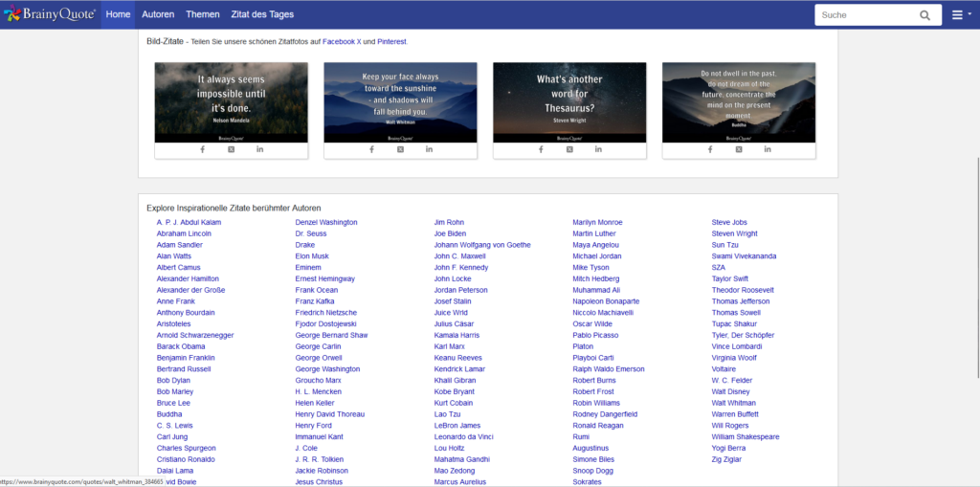The height and width of the screenshot is (487, 980).
Task: Open the Autoren menu item
Action: point(158,14)
